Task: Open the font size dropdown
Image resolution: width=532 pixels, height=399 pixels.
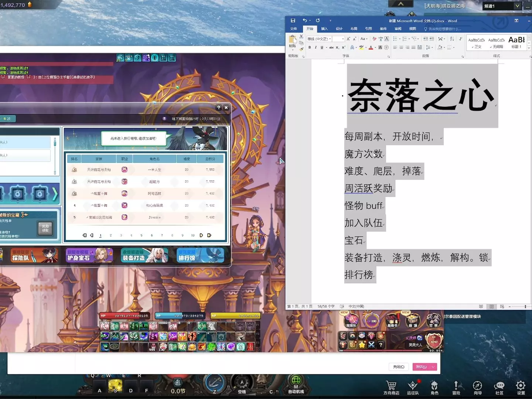Action: 343,39
